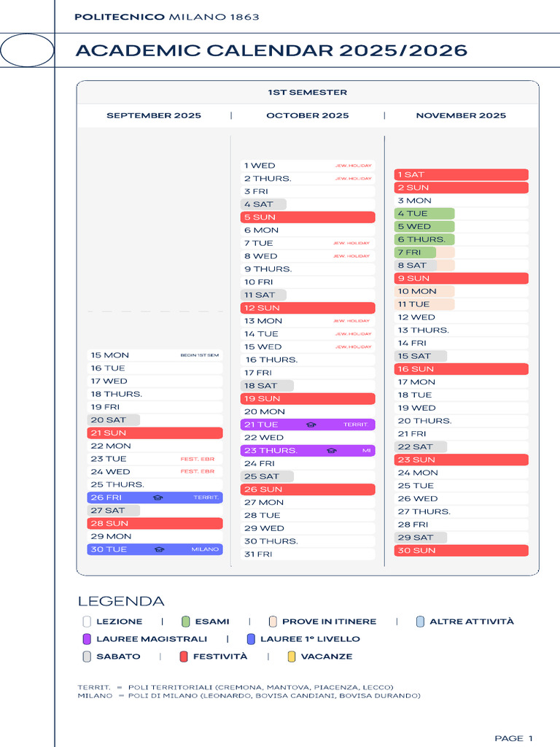Click the Lezione legend swatch
Viewport: 560px width, 747px height.
(86, 622)
